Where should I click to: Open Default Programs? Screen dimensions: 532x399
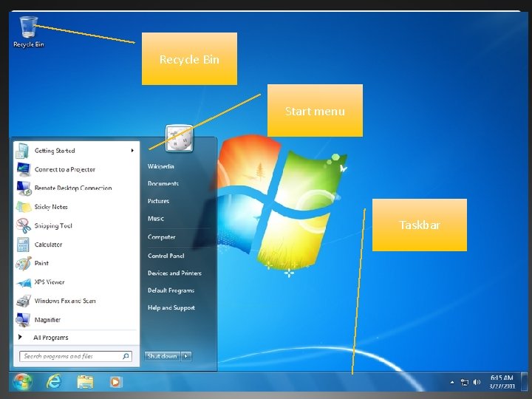coord(171,290)
